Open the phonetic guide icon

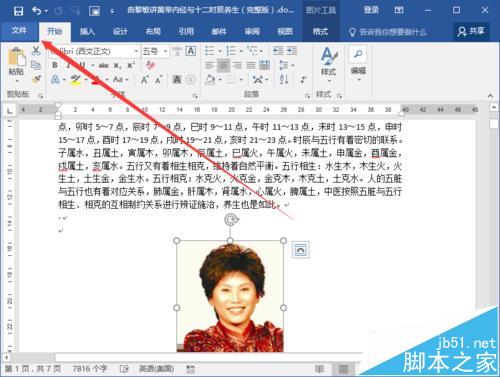tap(177, 51)
